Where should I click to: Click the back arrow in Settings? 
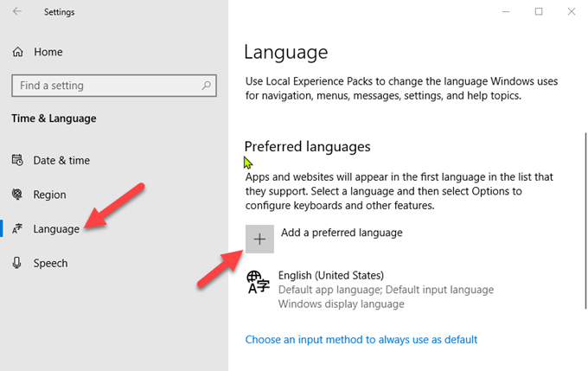[x=18, y=12]
